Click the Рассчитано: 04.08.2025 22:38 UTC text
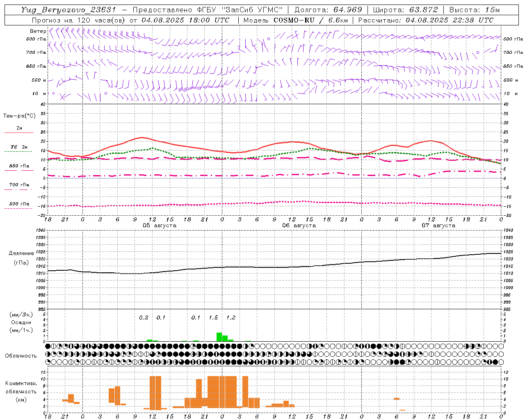This screenshot has height=420, width=525. [x=426, y=20]
